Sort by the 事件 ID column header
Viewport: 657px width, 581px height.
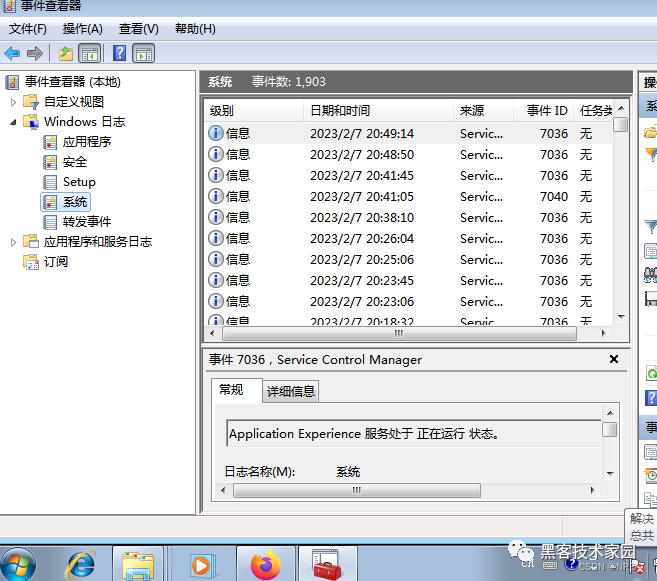543,111
